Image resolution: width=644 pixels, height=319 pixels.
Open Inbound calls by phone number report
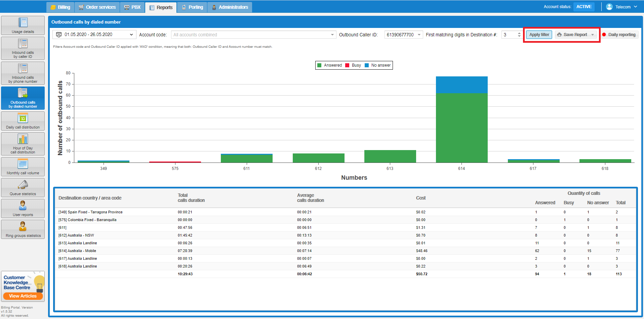coord(23,73)
